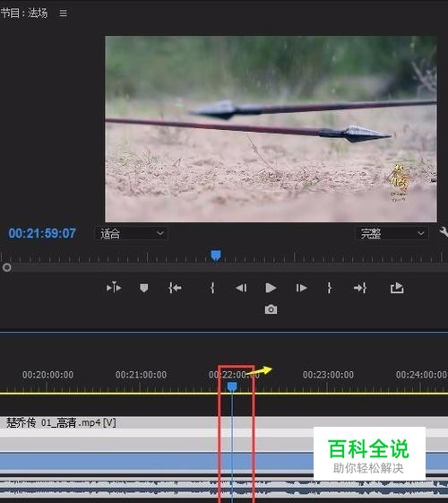Click the program monitor playhead marker
448x503 pixels.
216,256
